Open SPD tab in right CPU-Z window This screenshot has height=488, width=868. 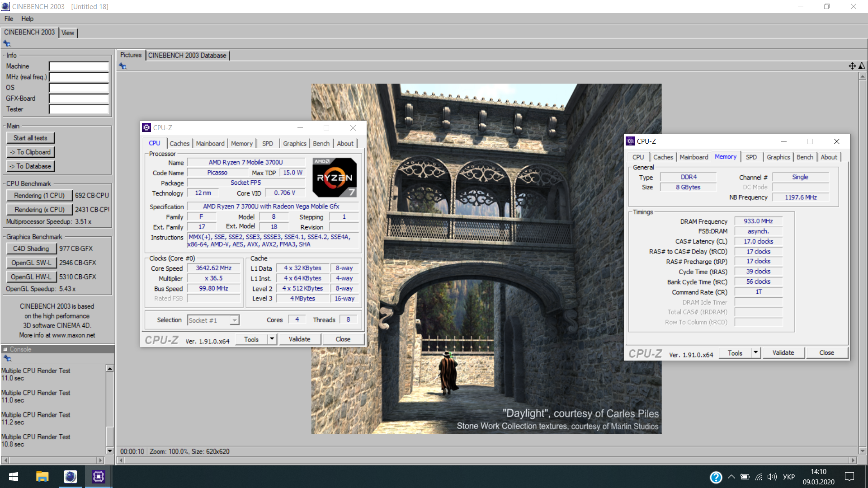751,157
